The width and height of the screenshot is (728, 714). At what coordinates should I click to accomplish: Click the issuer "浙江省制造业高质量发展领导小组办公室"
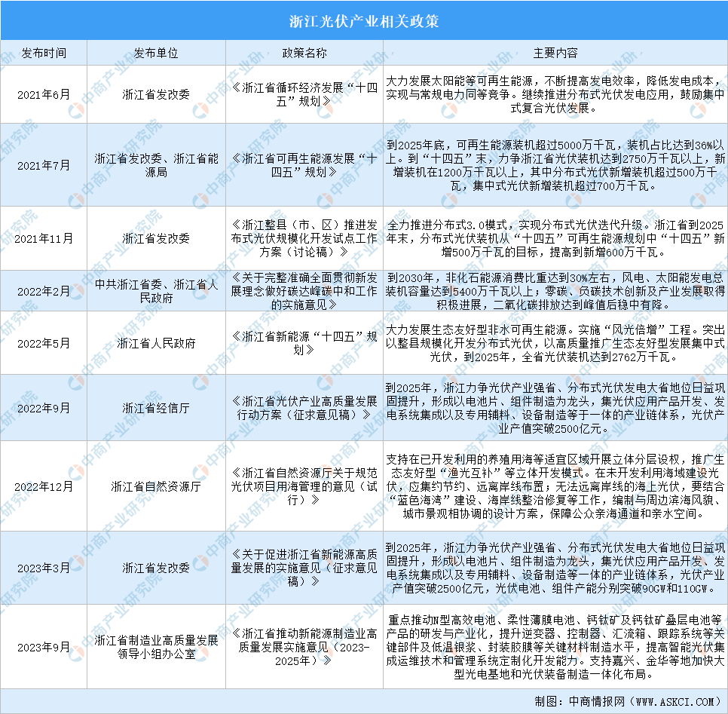[156, 647]
